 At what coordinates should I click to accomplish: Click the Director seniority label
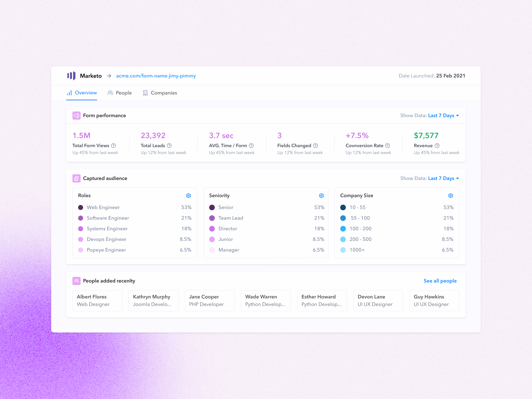pos(228,229)
